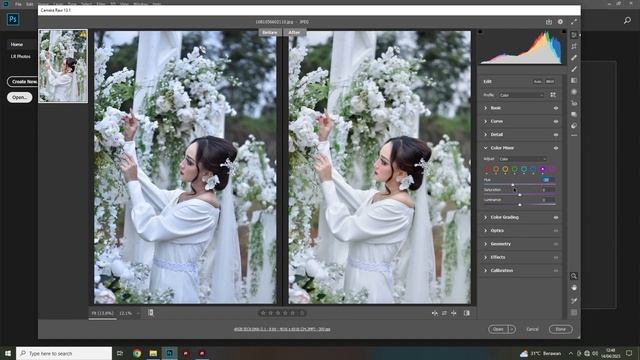The width and height of the screenshot is (640, 360).
Task: Click the browse profiles grid icon
Action: [553, 95]
